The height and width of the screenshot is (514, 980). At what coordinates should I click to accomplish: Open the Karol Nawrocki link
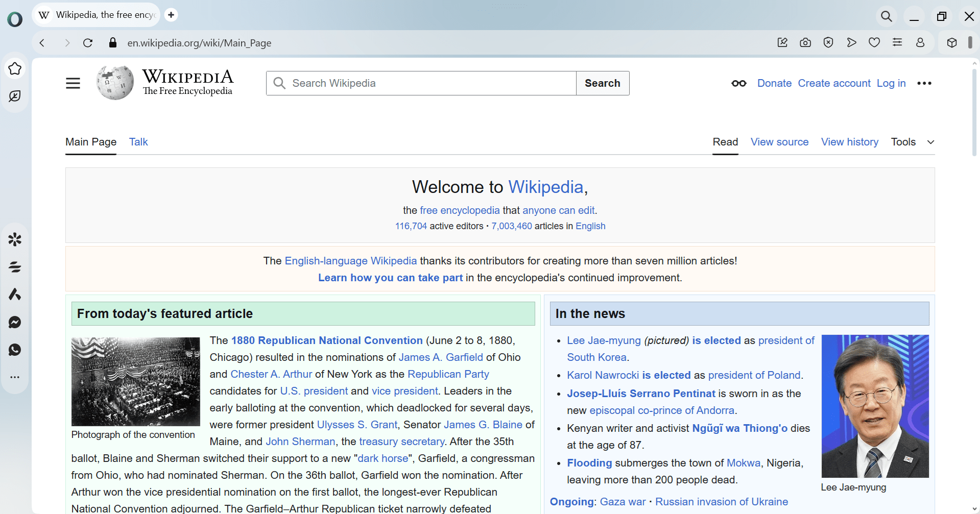603,375
